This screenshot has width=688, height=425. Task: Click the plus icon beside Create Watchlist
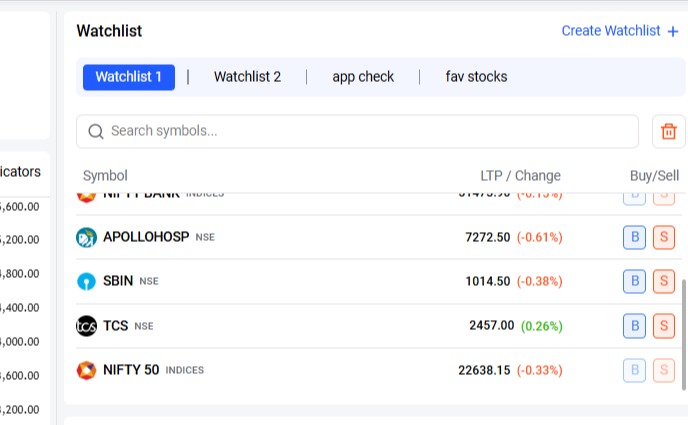tap(673, 32)
